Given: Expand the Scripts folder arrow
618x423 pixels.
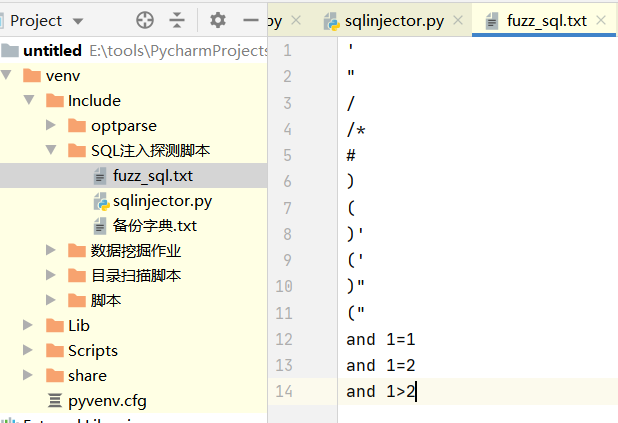Looking at the screenshot, I should pos(28,350).
